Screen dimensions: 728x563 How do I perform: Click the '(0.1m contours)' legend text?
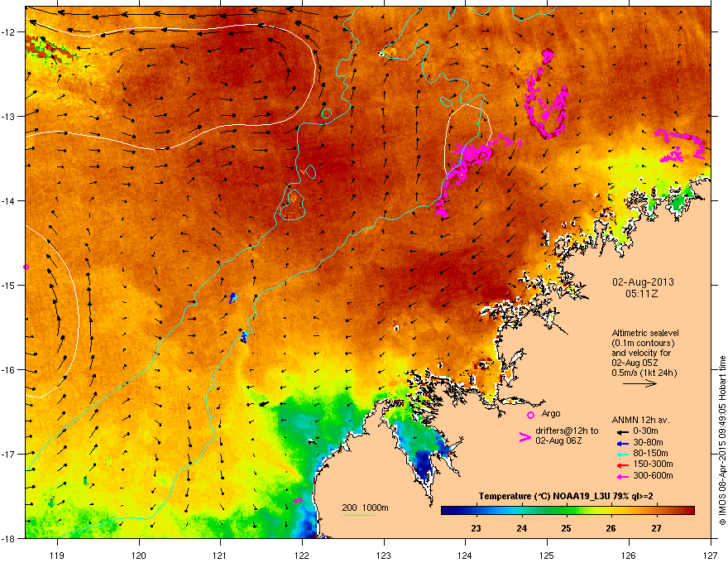pyautogui.click(x=643, y=344)
